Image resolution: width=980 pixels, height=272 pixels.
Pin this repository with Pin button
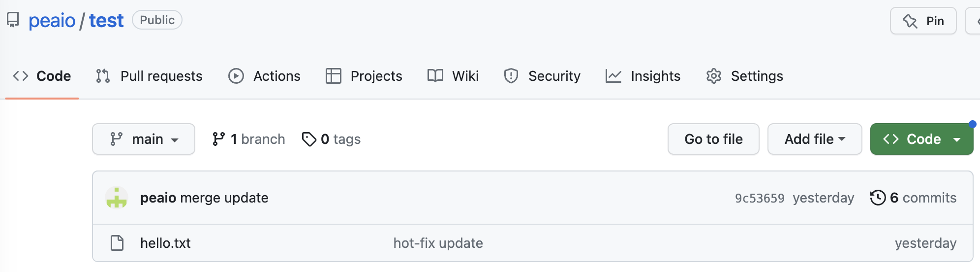(923, 21)
